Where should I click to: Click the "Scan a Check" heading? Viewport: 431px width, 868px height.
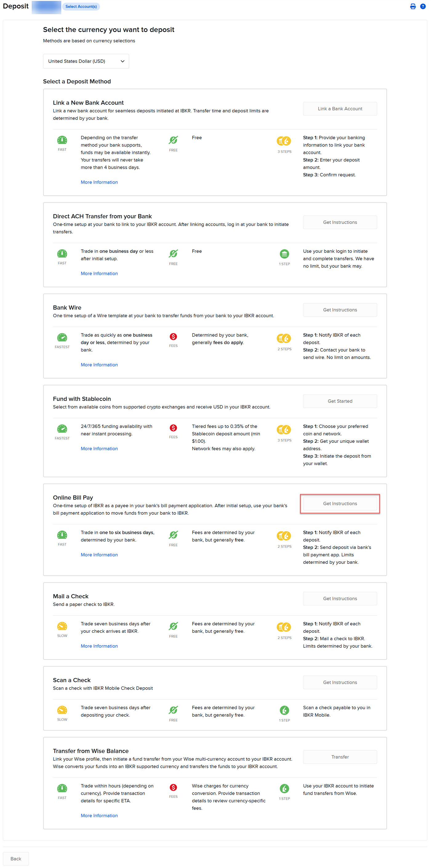(72, 680)
